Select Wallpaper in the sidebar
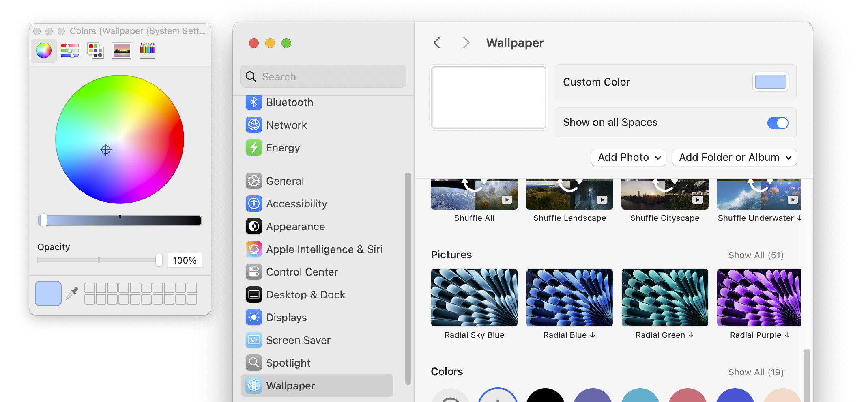This screenshot has width=868, height=402. point(317,385)
